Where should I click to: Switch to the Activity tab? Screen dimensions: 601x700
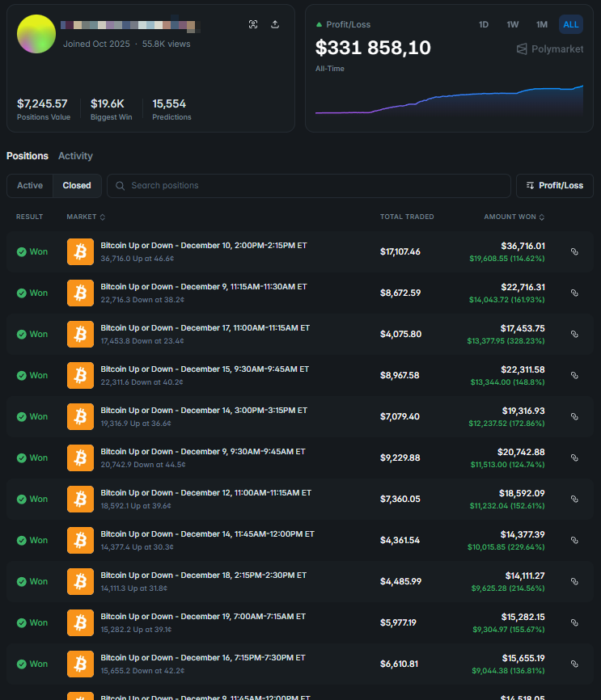tap(75, 156)
